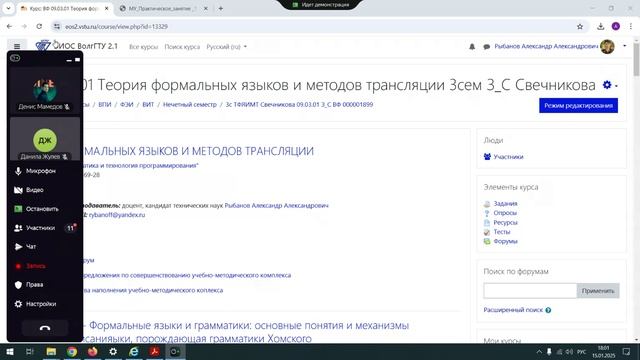Click the user avatar photo
Viewport: 640px width, 360px height.
coord(607,47)
